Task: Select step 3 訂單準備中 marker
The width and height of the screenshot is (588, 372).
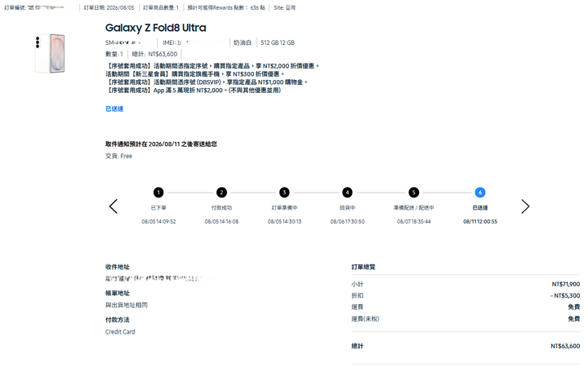Action: (x=284, y=193)
